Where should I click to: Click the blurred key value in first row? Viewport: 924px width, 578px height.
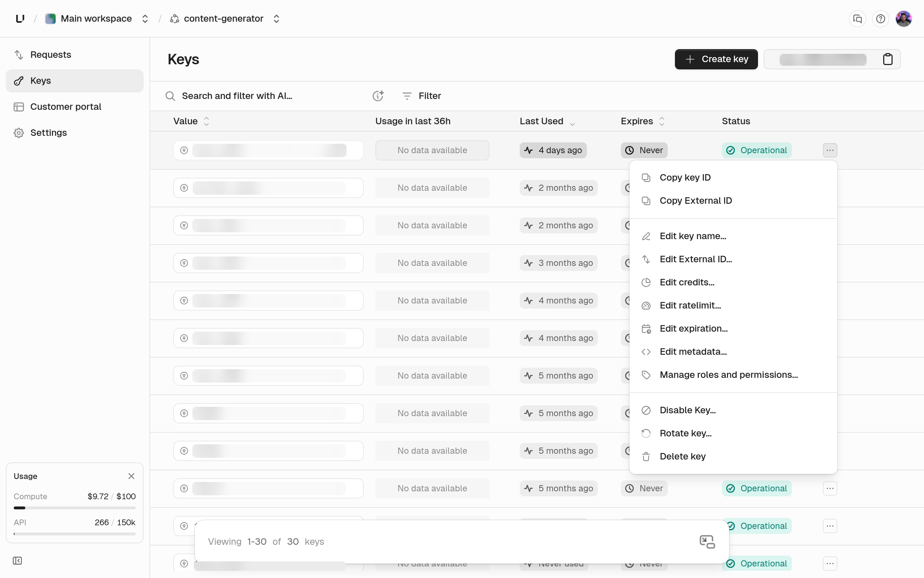pos(269,150)
